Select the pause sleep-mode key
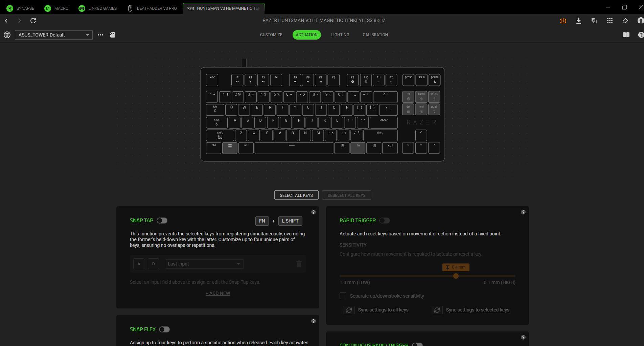Screen dimensions: 644x346 pos(435,80)
